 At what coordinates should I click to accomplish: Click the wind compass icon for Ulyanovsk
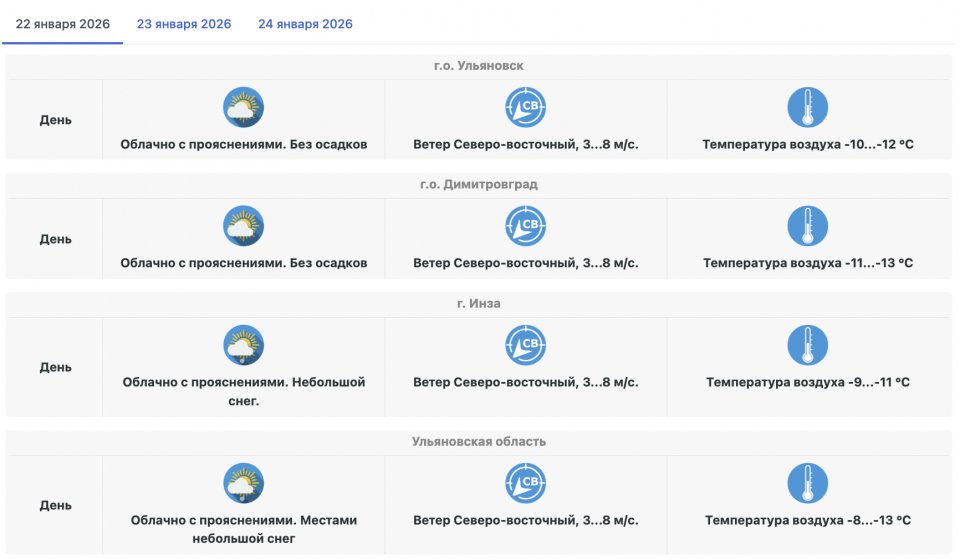(525, 108)
